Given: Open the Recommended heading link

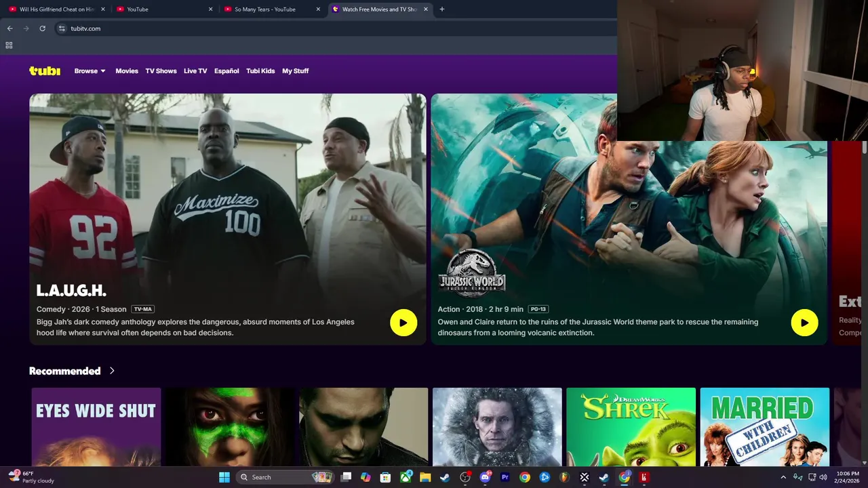Looking at the screenshot, I should (64, 371).
